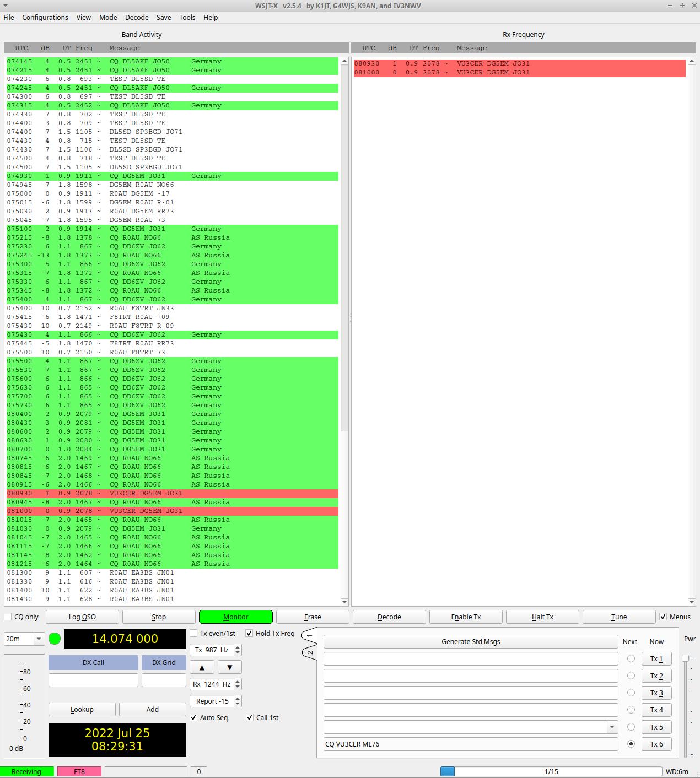The height and width of the screenshot is (778, 700).
Task: Open the Configurations menu
Action: click(x=45, y=17)
